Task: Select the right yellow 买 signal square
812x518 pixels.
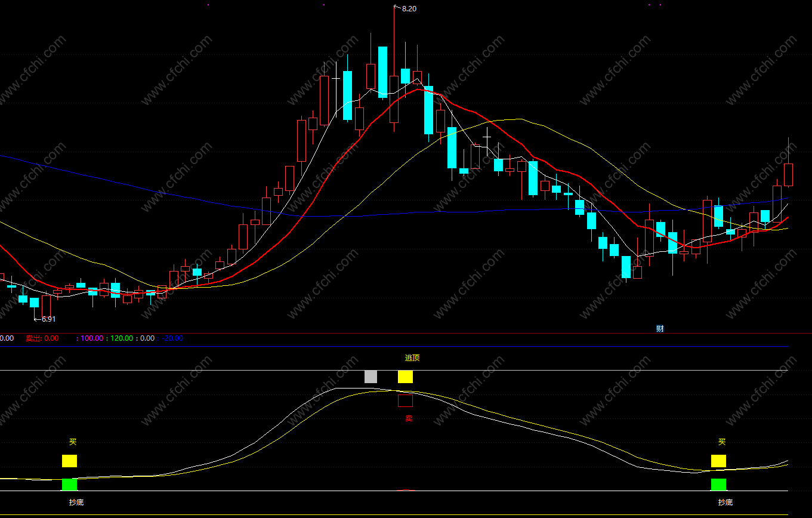Action: pyautogui.click(x=718, y=461)
